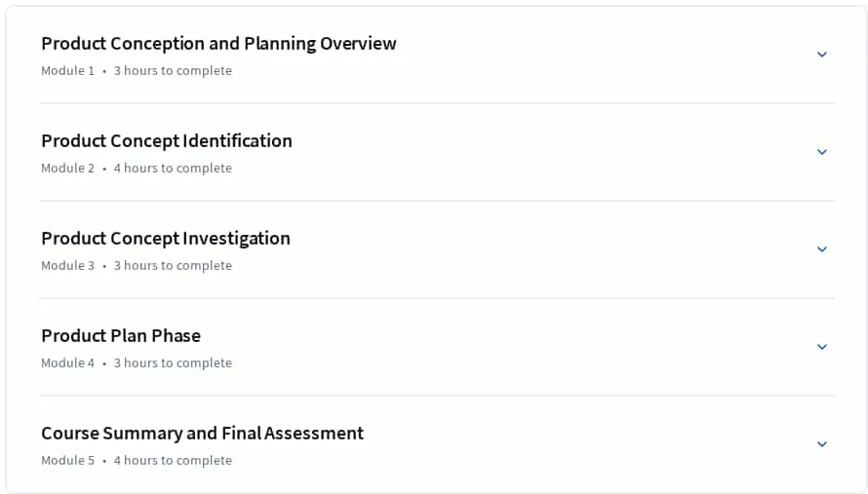Viewport: 868px width, 494px height.
Task: Open Course Summary and Final Assessment heading
Action: pos(203,434)
